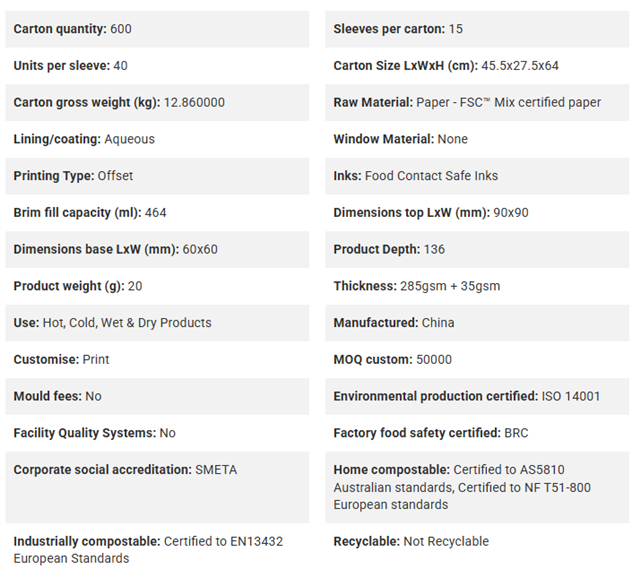Image resolution: width=640 pixels, height=577 pixels.
Task: Click Printing Type Offset cell
Action: (x=157, y=176)
